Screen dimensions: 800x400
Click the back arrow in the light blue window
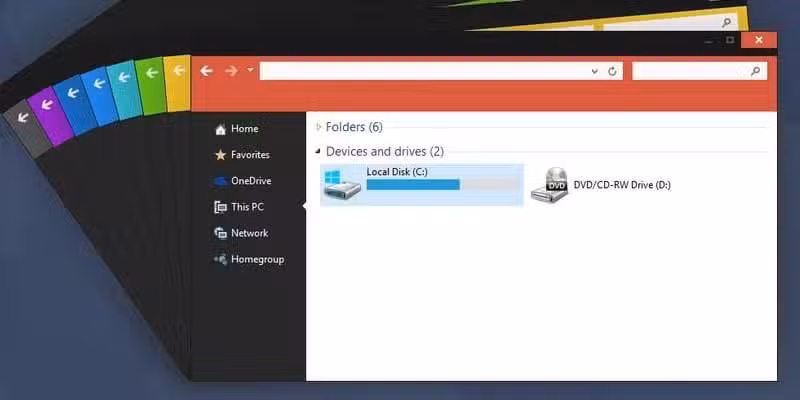[99, 84]
